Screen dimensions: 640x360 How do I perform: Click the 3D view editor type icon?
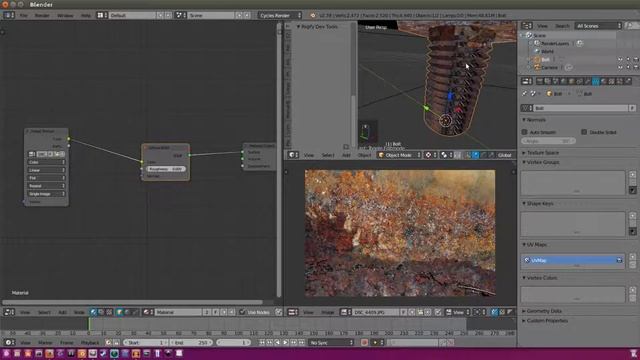point(293,155)
